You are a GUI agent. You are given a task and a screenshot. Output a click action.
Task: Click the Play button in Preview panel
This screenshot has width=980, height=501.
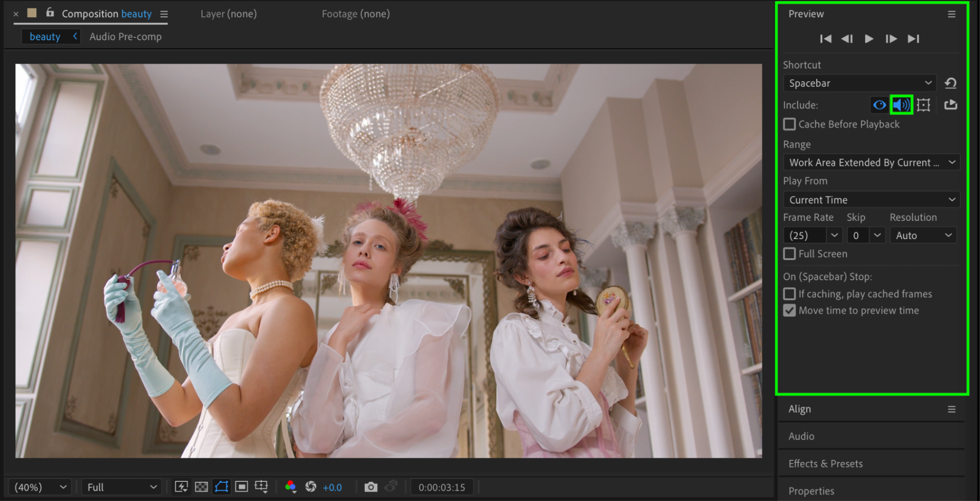(869, 39)
